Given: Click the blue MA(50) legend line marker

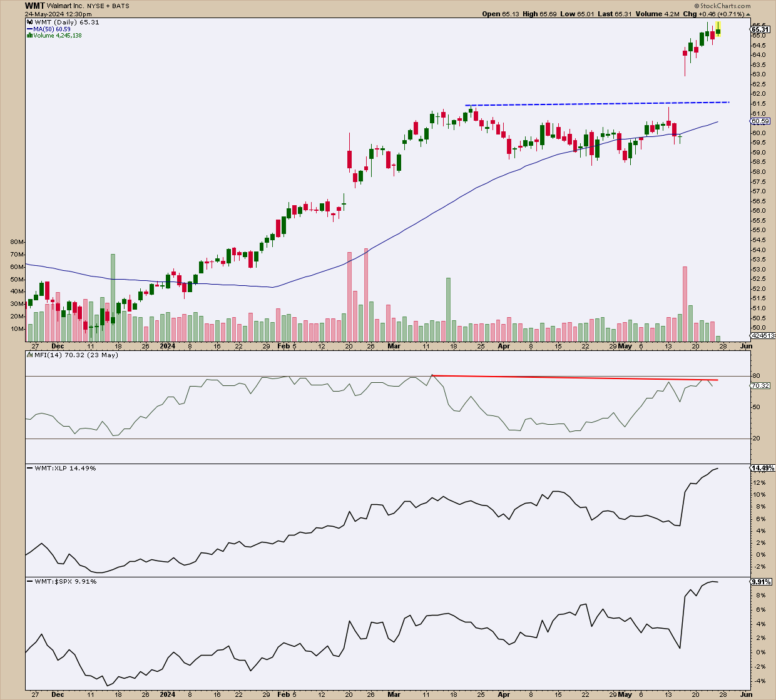Looking at the screenshot, I should pos(29,29).
